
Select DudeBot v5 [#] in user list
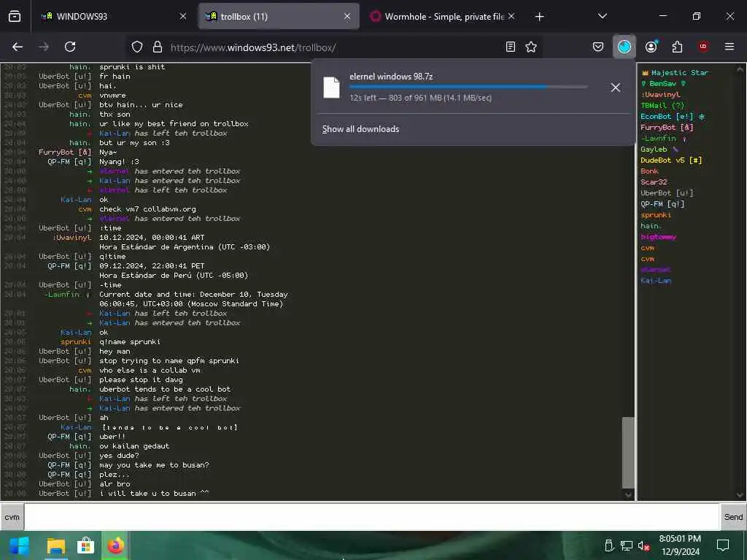671,160
